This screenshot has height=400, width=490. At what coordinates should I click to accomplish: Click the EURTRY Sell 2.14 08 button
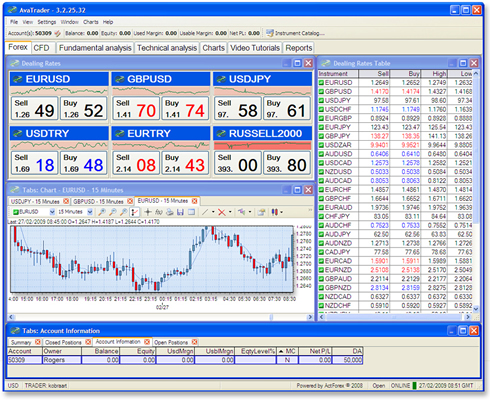(136, 163)
